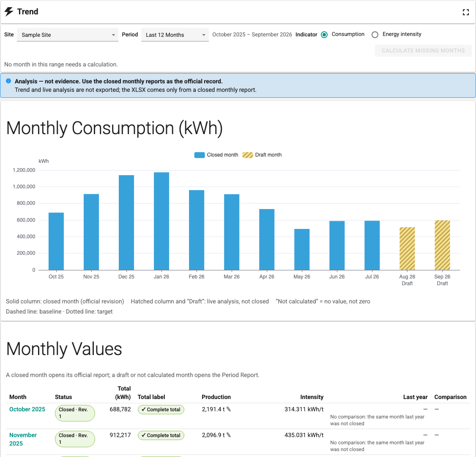The image size is (476, 457).
Task: Toggle the Closed month legend swatch
Action: pos(200,155)
